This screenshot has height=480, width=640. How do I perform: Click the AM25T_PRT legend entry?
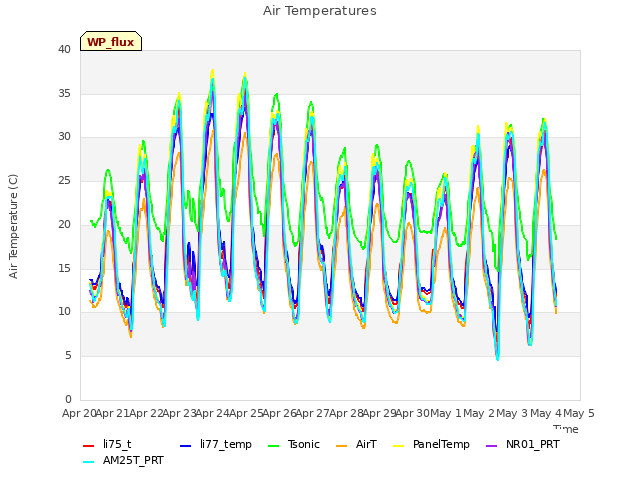pos(123,461)
